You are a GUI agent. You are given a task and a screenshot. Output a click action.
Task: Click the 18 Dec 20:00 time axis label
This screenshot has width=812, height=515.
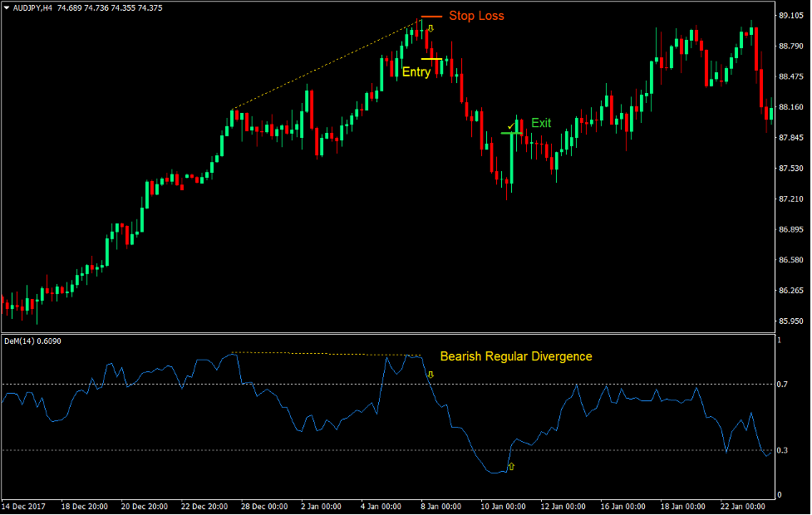(85, 507)
